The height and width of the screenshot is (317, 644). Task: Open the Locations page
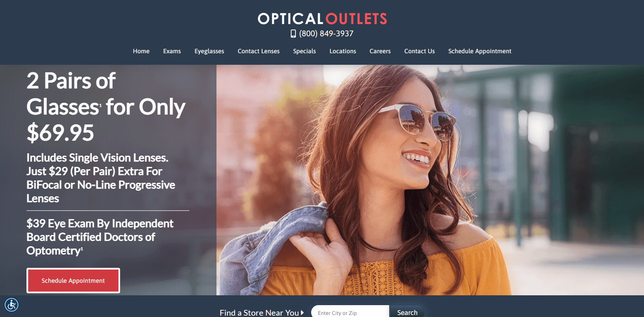pyautogui.click(x=343, y=51)
